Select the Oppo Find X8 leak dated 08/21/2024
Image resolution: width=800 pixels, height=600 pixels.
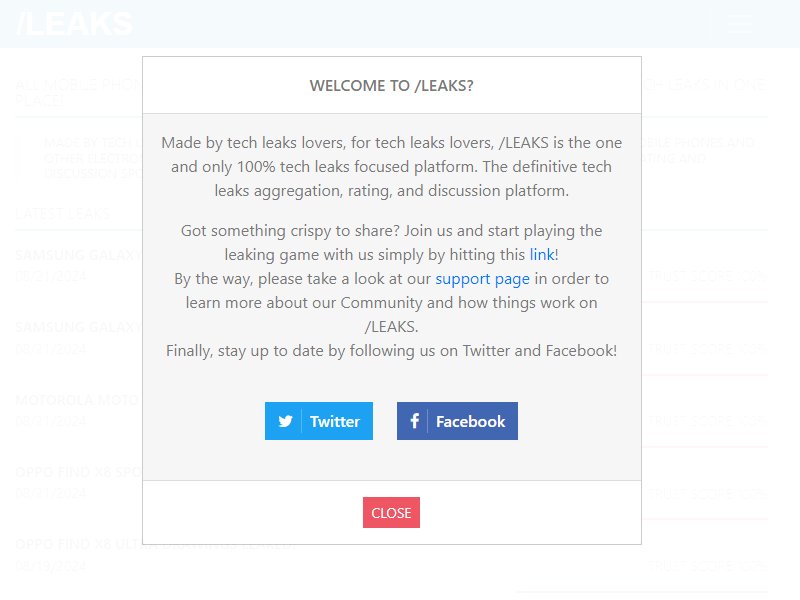coord(78,472)
